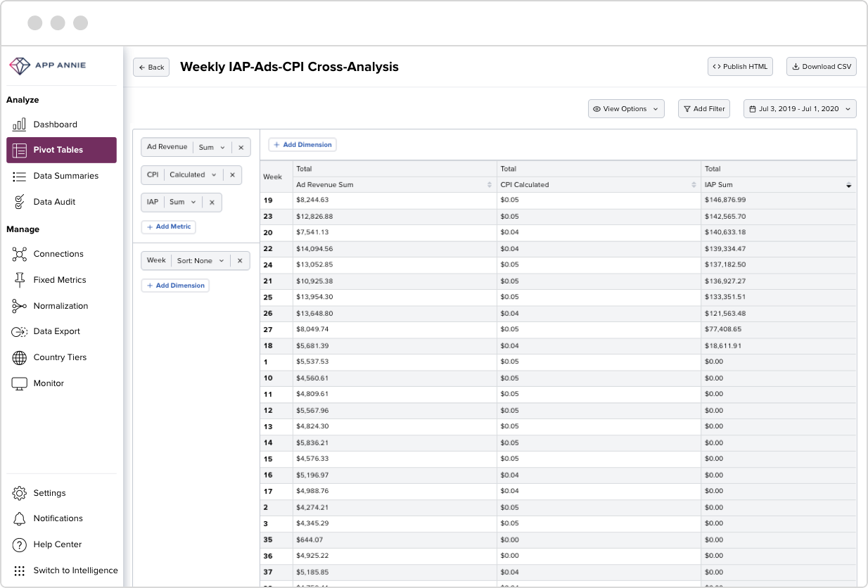Click the Data Export cloud icon
This screenshot has width=868, height=588.
point(20,331)
